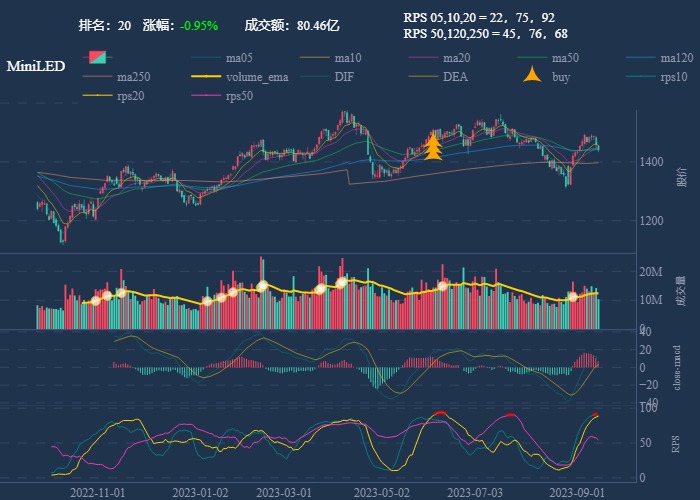This screenshot has height=500, width=700.
Task: Click the buy signal marker on price chart
Action: [x=433, y=147]
